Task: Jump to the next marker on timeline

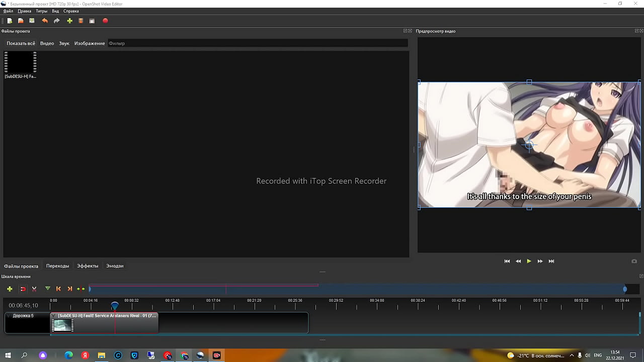Action: 69,289
